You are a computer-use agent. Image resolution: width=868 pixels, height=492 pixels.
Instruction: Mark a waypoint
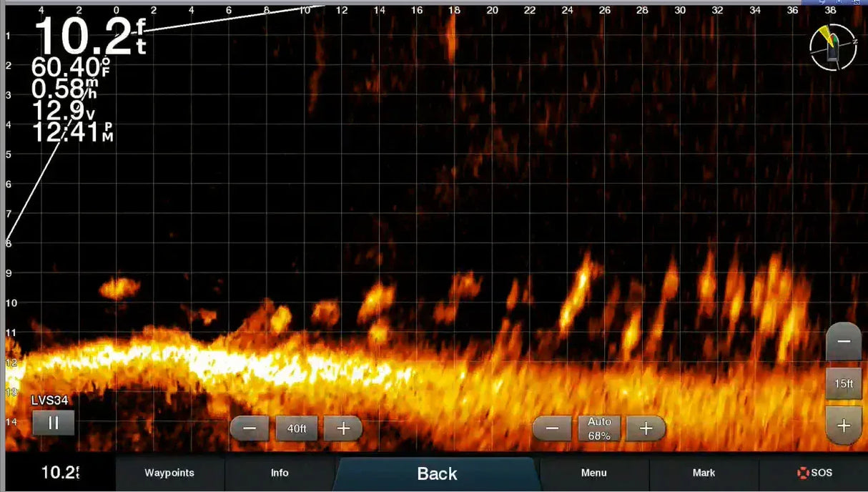[705, 473]
